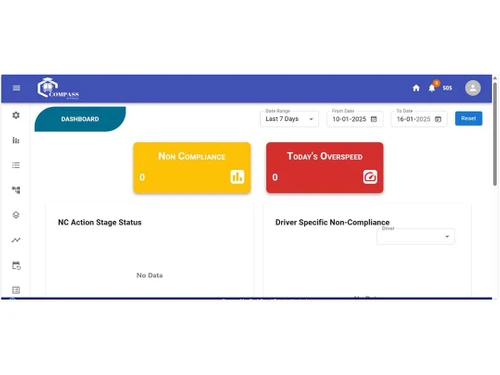Open settings gear in sidebar
Viewport: 500px width, 375px height.
click(x=16, y=115)
